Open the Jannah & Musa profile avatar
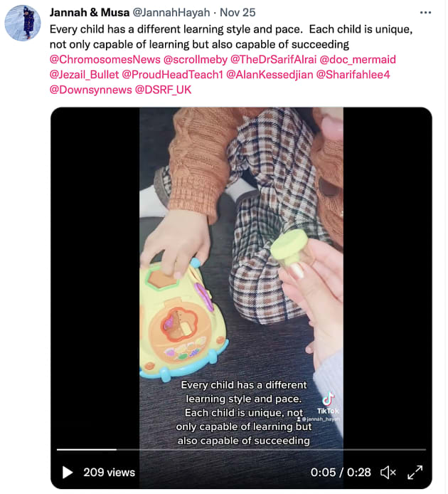Image resolution: width=448 pixels, height=494 pixels. click(x=22, y=23)
